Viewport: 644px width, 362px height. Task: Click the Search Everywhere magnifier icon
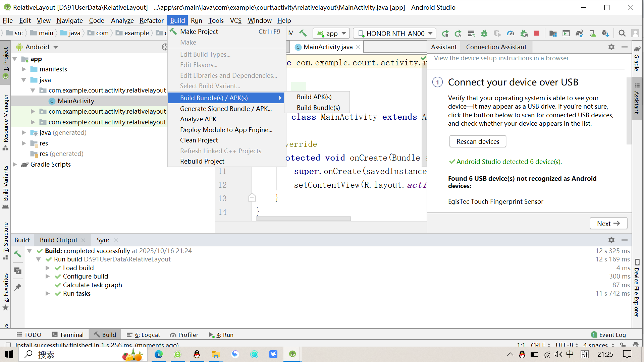(x=622, y=33)
